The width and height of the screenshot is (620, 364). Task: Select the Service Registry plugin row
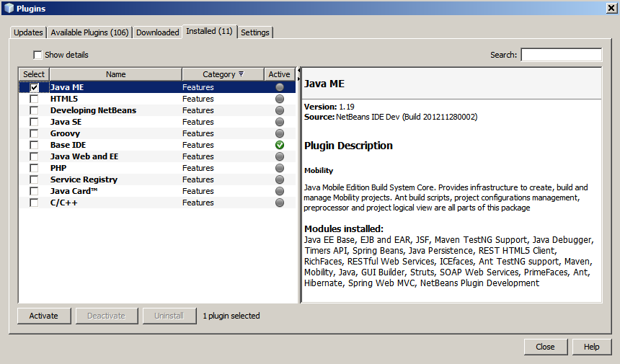(x=84, y=179)
